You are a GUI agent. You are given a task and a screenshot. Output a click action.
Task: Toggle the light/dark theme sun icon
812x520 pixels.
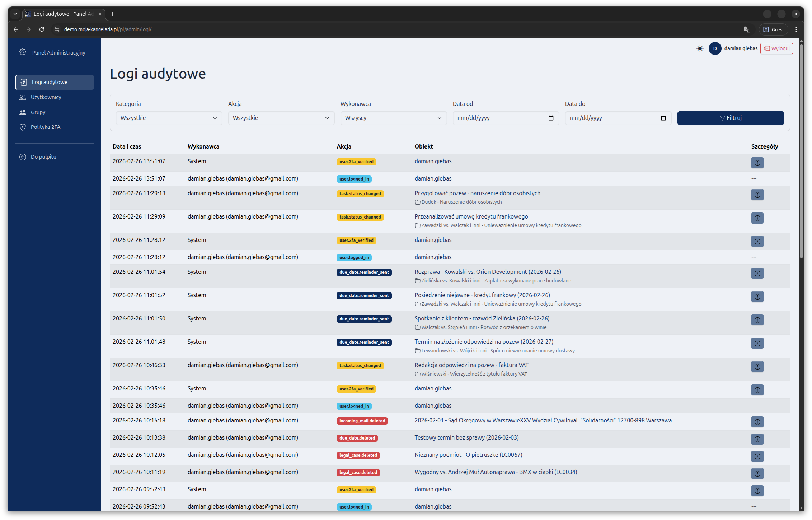(x=700, y=48)
